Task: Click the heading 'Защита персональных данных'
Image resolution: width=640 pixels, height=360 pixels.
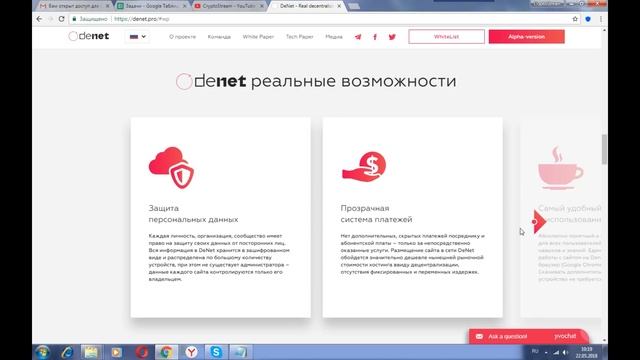Action: click(193, 214)
